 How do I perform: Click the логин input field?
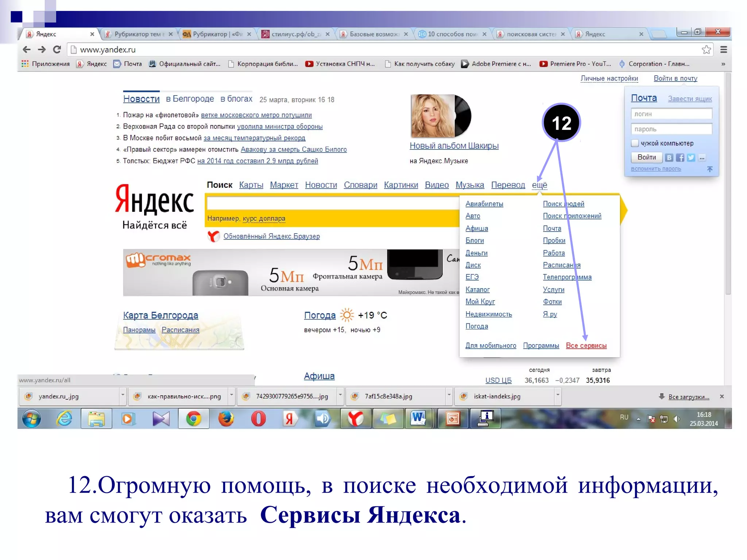click(x=671, y=114)
